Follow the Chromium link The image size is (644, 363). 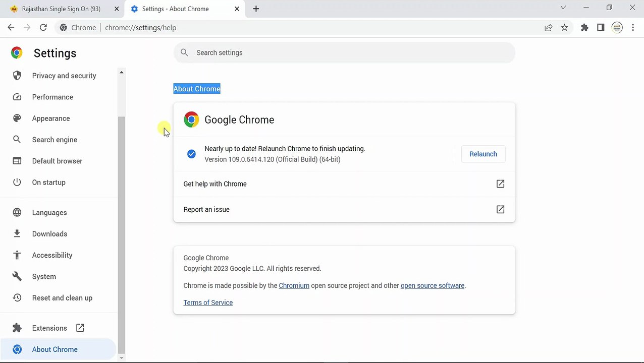tap(294, 285)
